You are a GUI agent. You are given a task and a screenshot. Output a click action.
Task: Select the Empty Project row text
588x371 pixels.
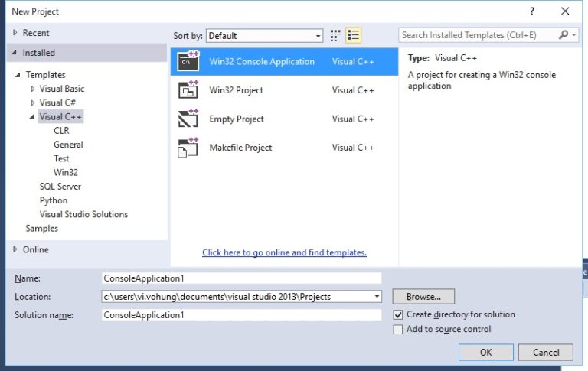[x=237, y=119]
